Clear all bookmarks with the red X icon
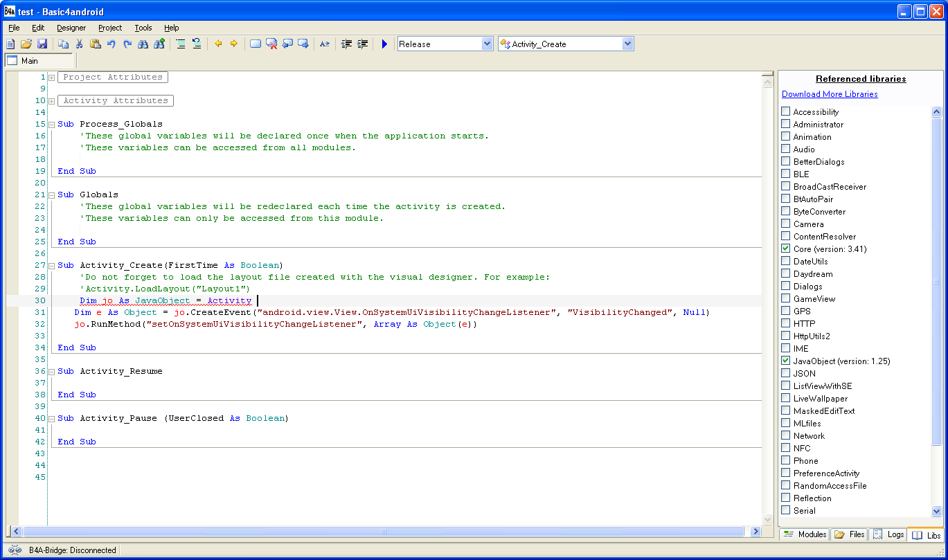948x560 pixels. pyautogui.click(x=271, y=44)
